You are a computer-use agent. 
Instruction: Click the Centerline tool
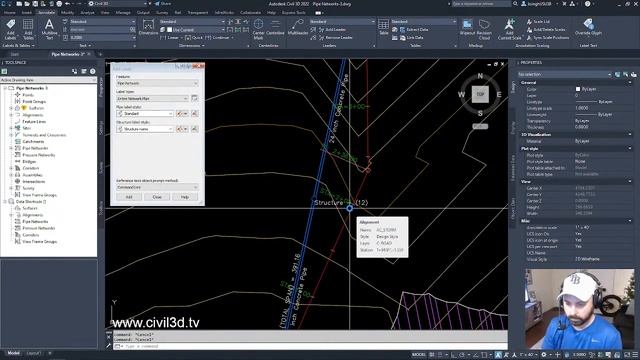[x=275, y=27]
